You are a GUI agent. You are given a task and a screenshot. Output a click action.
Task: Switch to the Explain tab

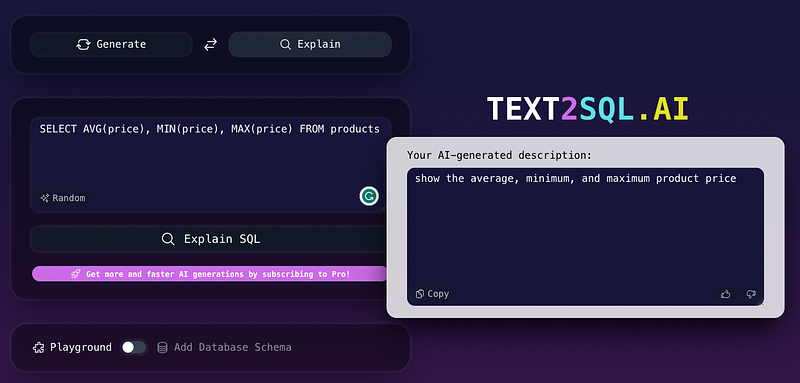pos(310,44)
